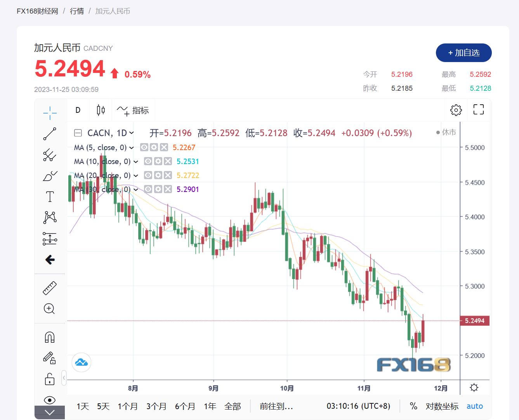Open the 前往到... date jump
The image size is (519, 420).
click(x=276, y=406)
